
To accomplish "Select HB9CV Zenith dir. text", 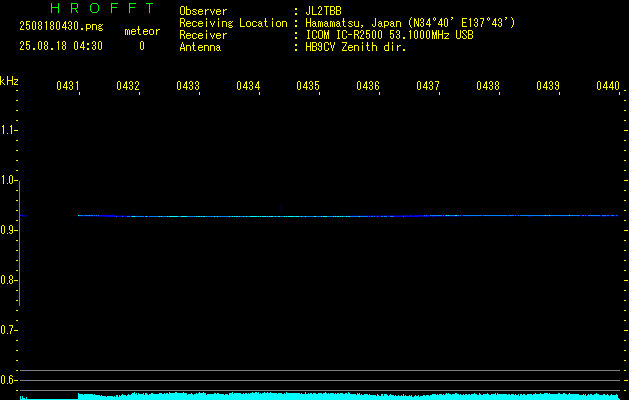I will click(x=355, y=47).
